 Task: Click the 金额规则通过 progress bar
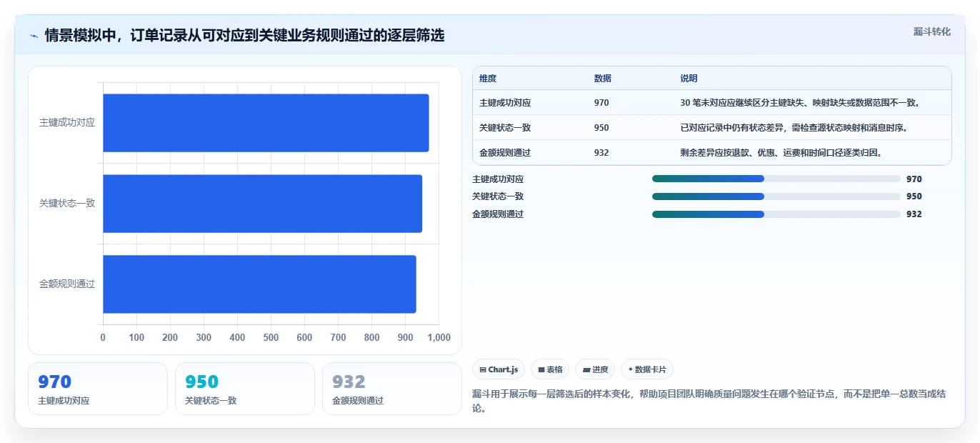776,214
